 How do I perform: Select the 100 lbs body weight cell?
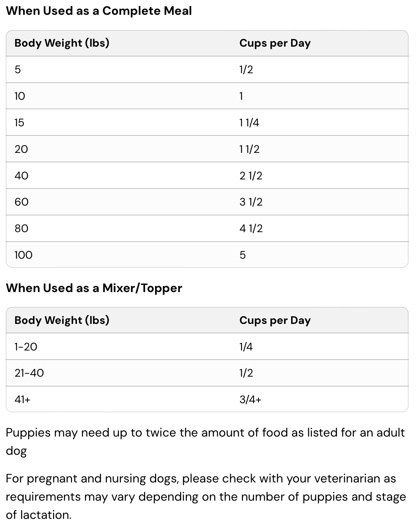pyautogui.click(x=24, y=255)
